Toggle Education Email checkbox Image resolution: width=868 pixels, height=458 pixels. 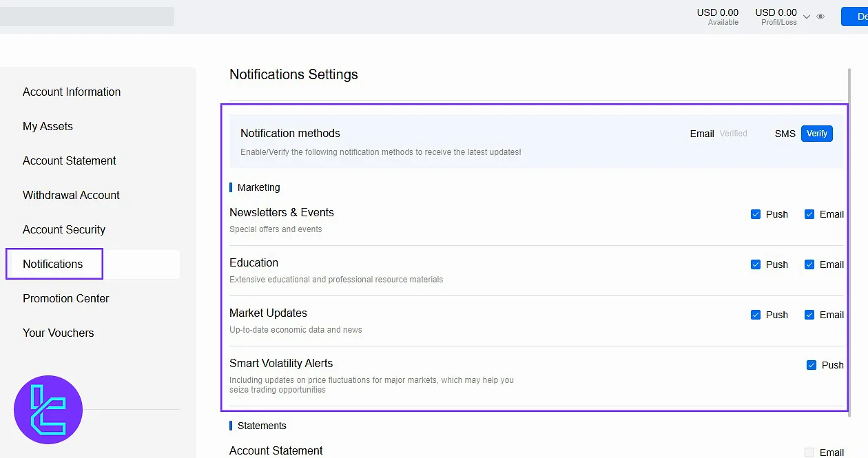tap(809, 264)
